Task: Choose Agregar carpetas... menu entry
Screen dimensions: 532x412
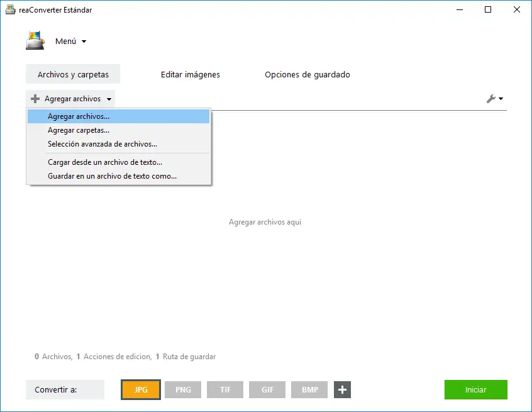Action: [119, 130]
